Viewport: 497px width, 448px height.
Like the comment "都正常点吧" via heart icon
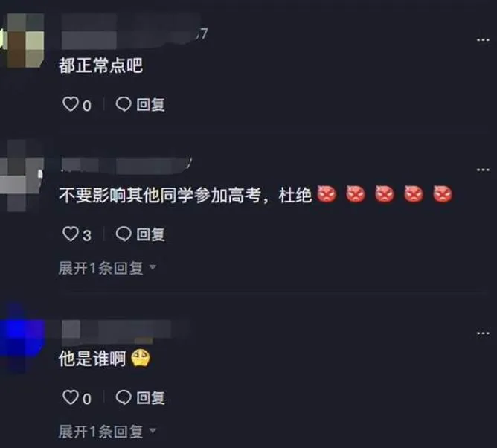tap(71, 104)
